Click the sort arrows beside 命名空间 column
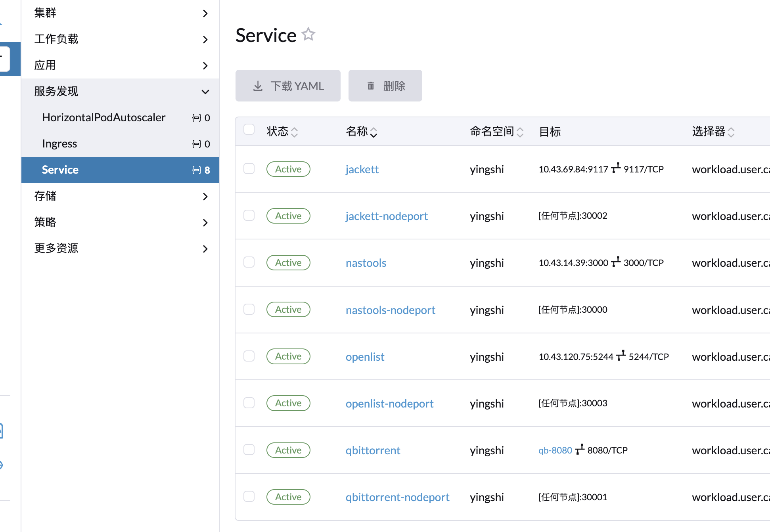 click(520, 132)
